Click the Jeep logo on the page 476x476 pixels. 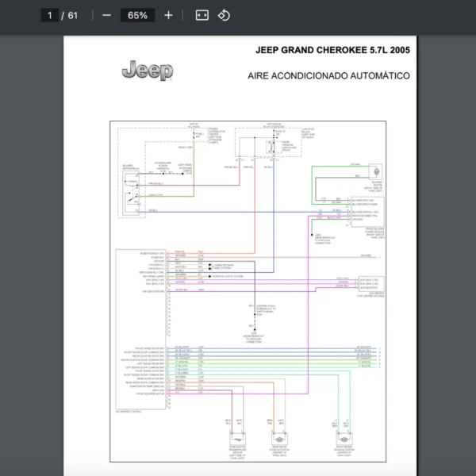[147, 71]
